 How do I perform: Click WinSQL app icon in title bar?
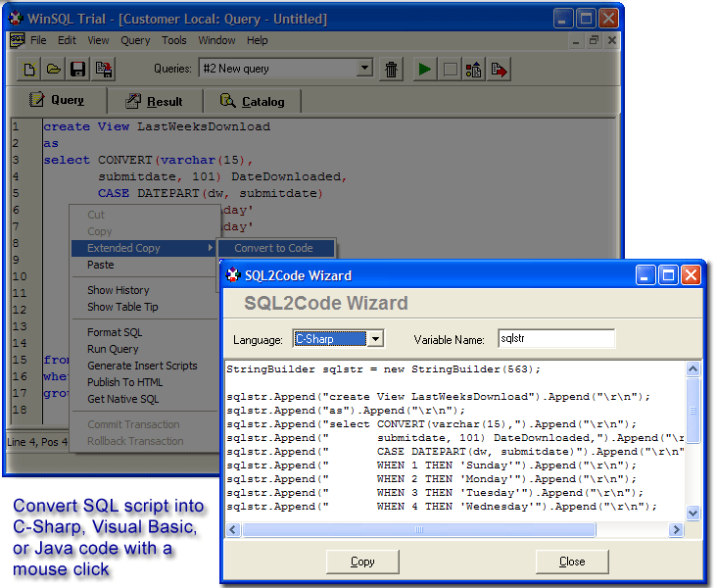pyautogui.click(x=16, y=19)
